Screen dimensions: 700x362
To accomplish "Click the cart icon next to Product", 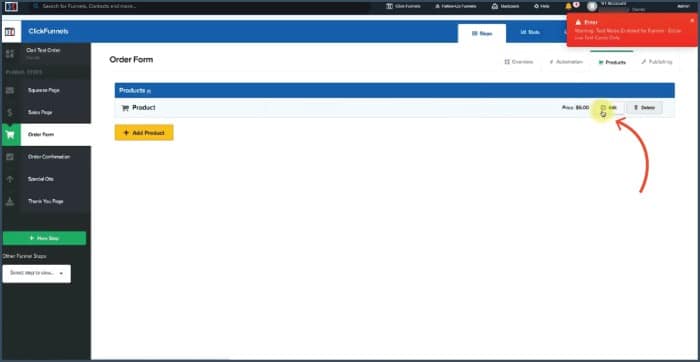I will pyautogui.click(x=125, y=108).
